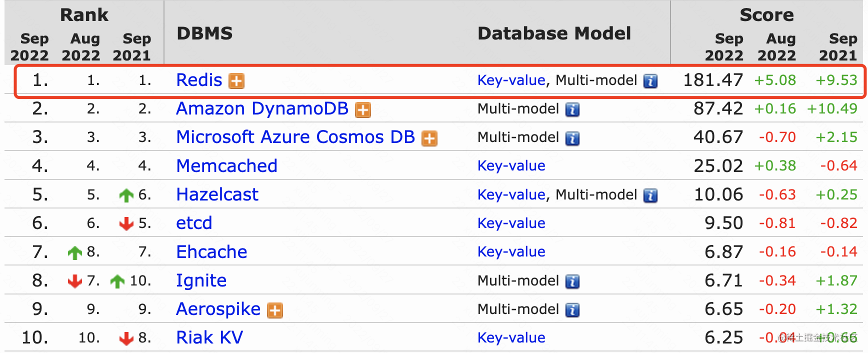Image resolution: width=868 pixels, height=353 pixels.
Task: Click the plus icon next to Amazon DynamoDB
Action: click(x=363, y=109)
